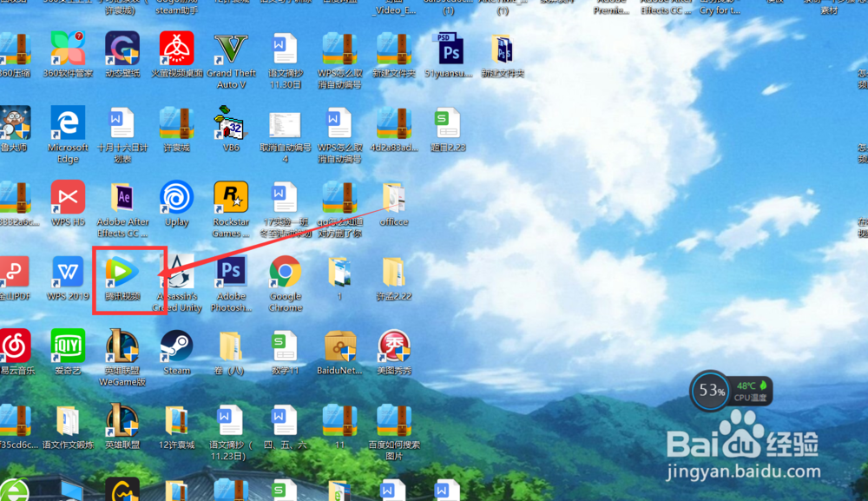868x501 pixels.
Task: Select the 4d2a83ad... archive file
Action: coord(393,122)
